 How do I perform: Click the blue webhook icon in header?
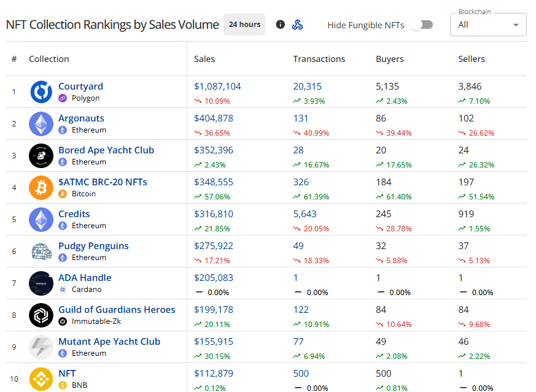click(297, 25)
